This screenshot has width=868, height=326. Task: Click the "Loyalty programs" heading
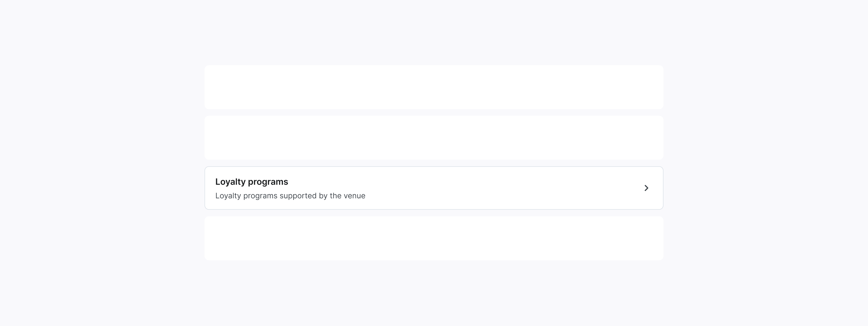pyautogui.click(x=251, y=181)
